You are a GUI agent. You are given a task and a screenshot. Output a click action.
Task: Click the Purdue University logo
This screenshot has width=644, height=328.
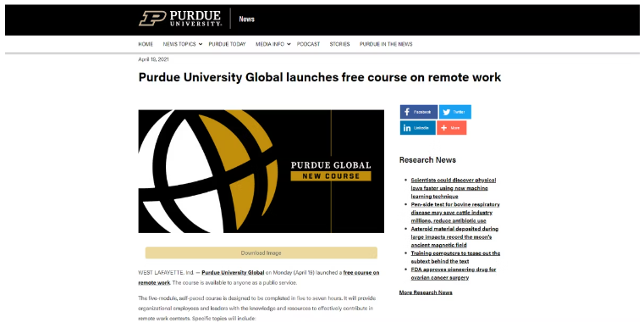[x=180, y=19]
